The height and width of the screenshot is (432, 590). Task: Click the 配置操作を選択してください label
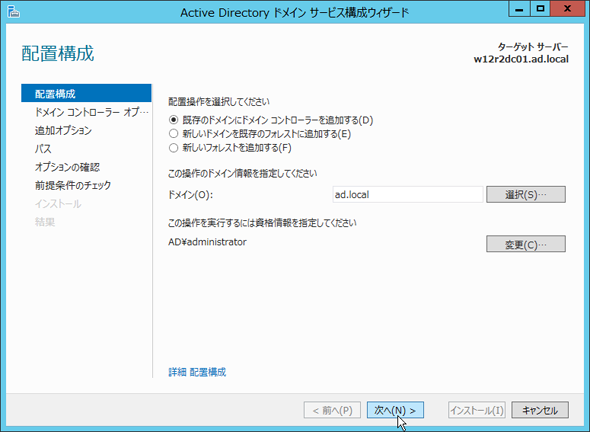pos(219,102)
